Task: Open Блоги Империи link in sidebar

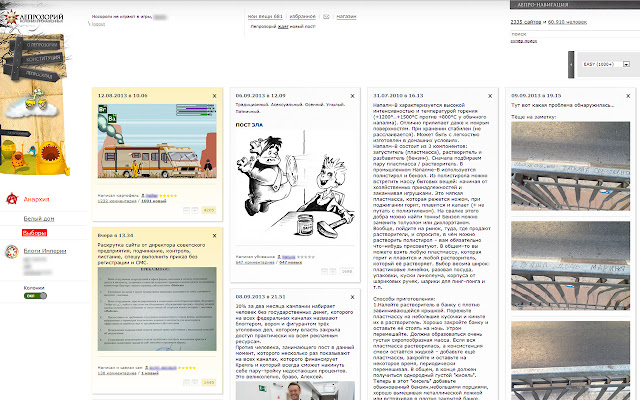Action: coord(45,251)
